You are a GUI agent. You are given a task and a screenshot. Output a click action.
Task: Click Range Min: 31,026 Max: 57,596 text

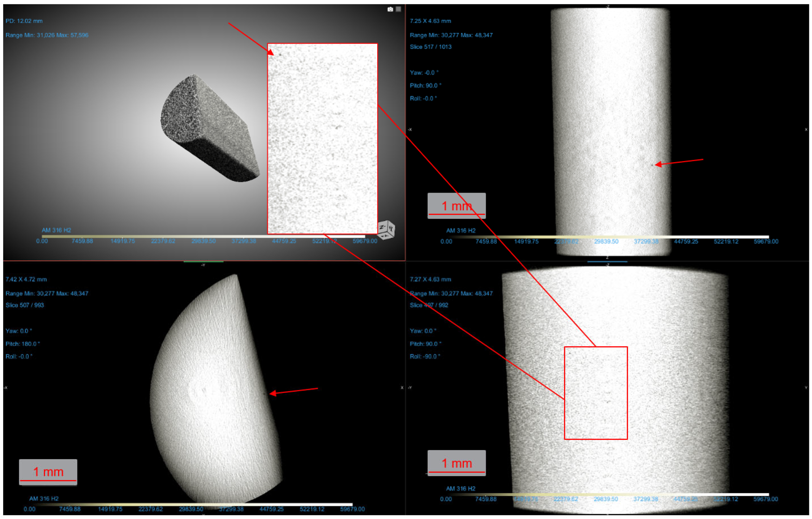click(47, 35)
